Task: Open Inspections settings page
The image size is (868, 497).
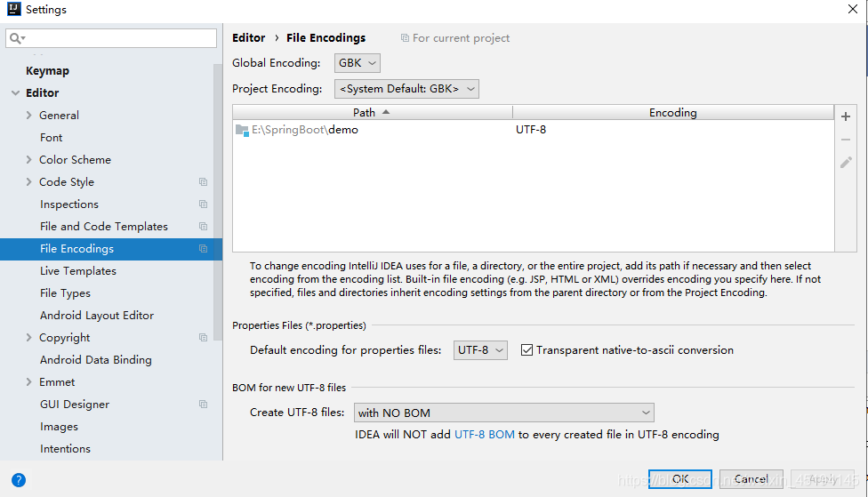Action: coord(69,204)
